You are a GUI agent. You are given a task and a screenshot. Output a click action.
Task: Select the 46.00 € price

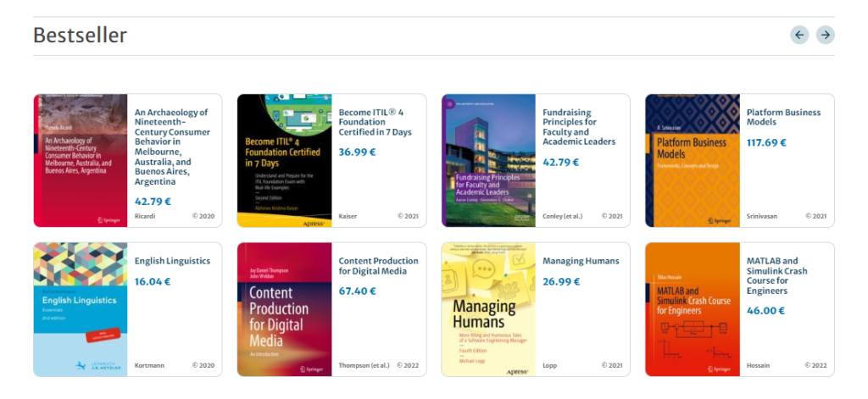click(x=766, y=310)
